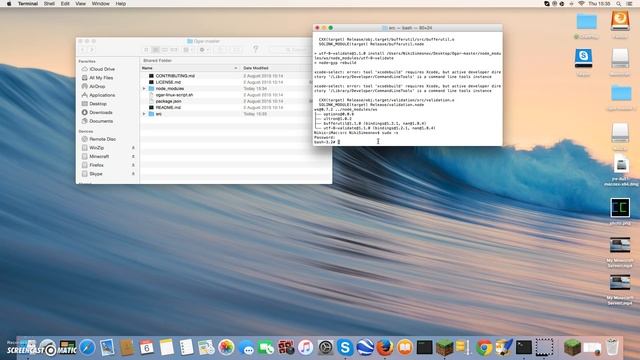Select iCloud Drive in sidebar
The width and height of the screenshot is (640, 360).
coord(102,69)
